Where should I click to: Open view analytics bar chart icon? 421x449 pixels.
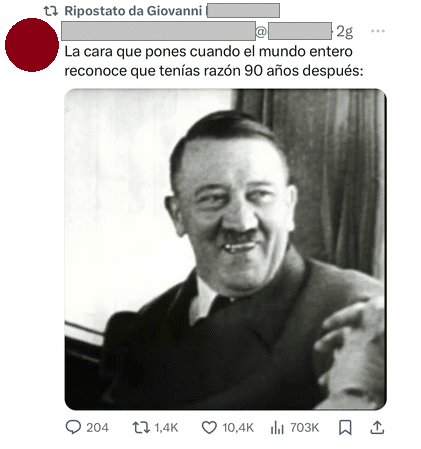(277, 427)
